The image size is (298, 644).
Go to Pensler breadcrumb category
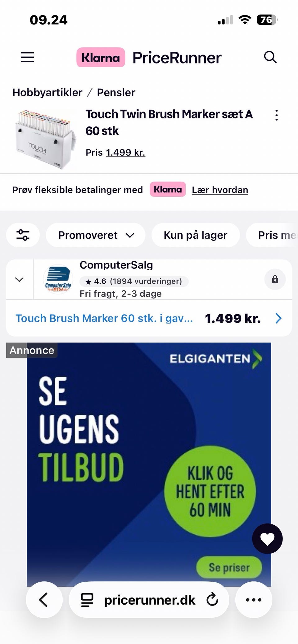(116, 92)
